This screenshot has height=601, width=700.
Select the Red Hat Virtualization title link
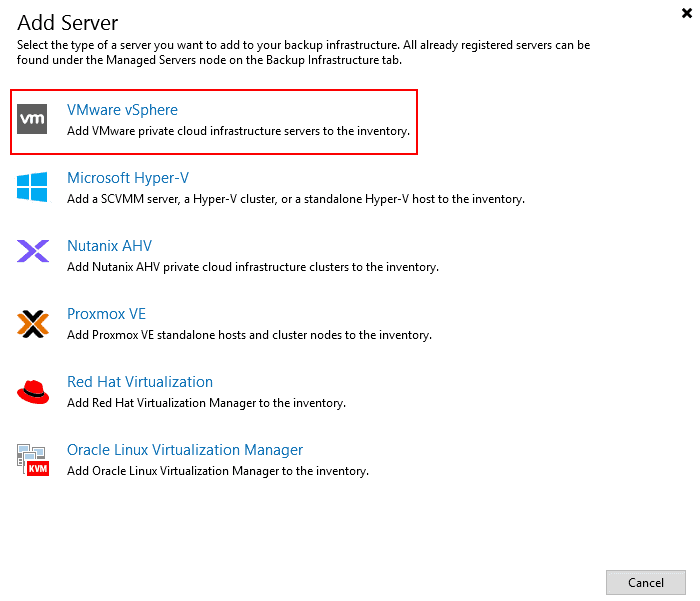point(140,382)
